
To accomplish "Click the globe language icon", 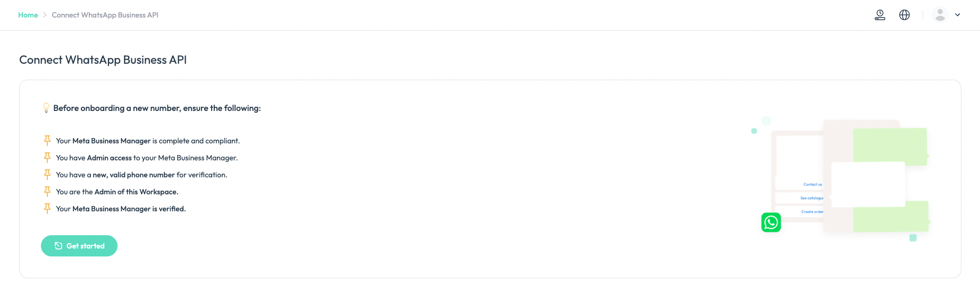I will [904, 15].
